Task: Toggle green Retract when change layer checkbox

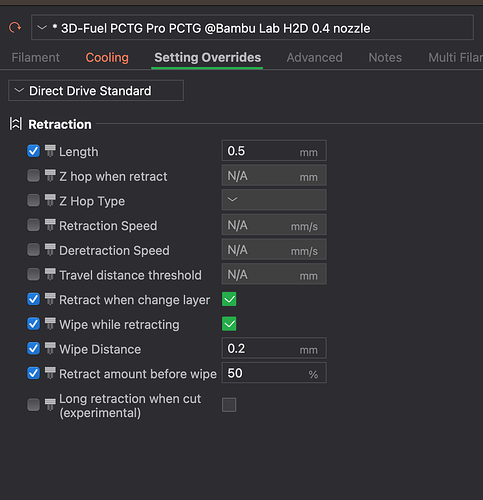Action: (229, 299)
